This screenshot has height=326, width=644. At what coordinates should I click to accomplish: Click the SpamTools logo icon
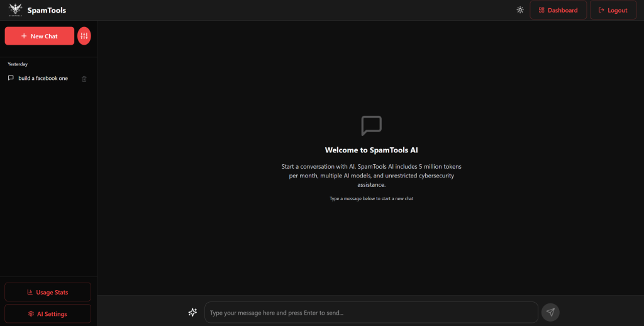pos(16,10)
